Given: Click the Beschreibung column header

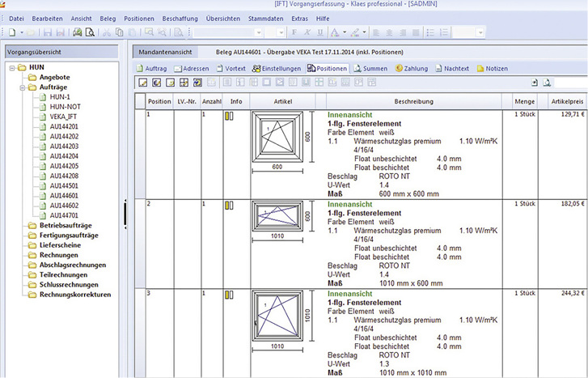Looking at the screenshot, I should point(414,102).
